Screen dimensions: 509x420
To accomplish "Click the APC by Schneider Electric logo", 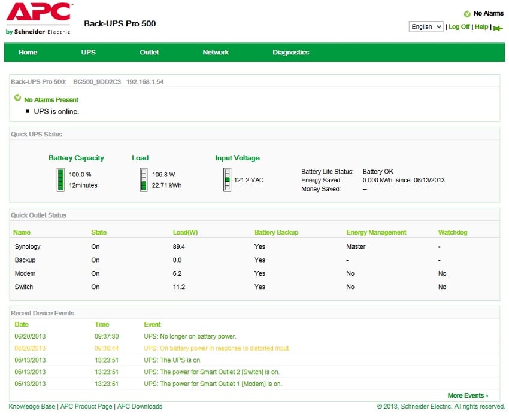I will 39,19.
